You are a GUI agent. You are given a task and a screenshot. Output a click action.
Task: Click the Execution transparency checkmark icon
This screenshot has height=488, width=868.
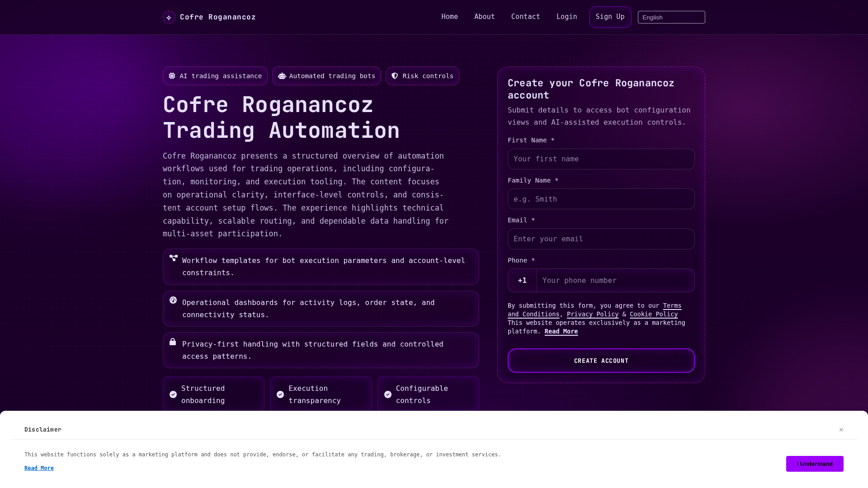pyautogui.click(x=280, y=394)
